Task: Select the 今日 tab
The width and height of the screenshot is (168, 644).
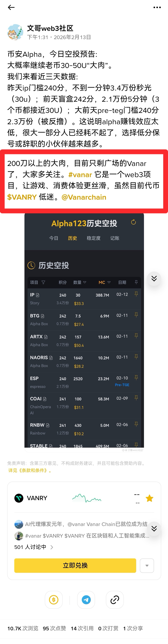Action: pos(53,238)
